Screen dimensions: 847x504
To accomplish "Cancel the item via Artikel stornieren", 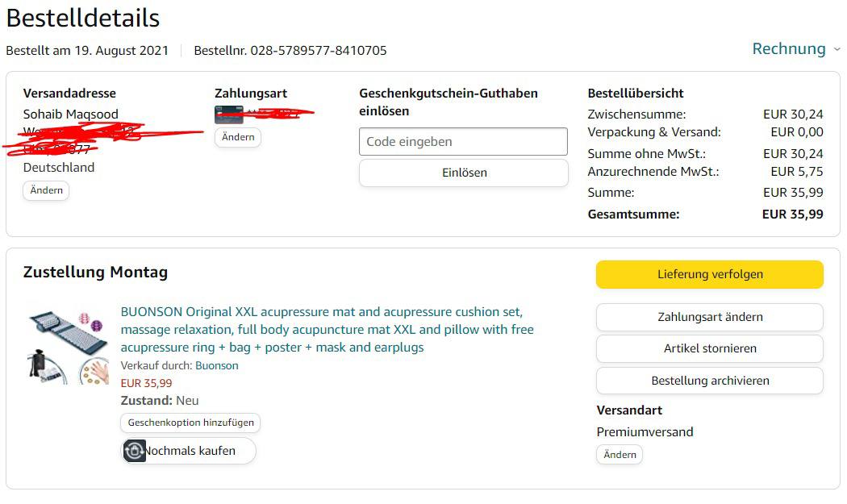I will pos(709,348).
